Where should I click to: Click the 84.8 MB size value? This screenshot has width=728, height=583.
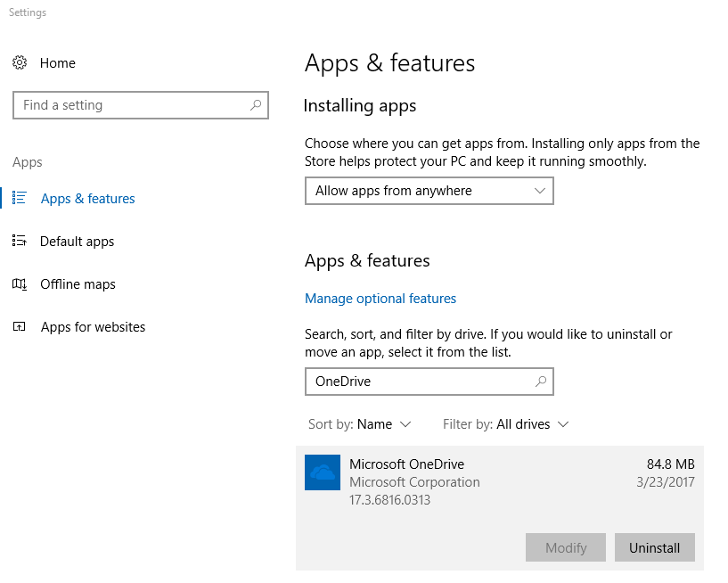tap(671, 464)
